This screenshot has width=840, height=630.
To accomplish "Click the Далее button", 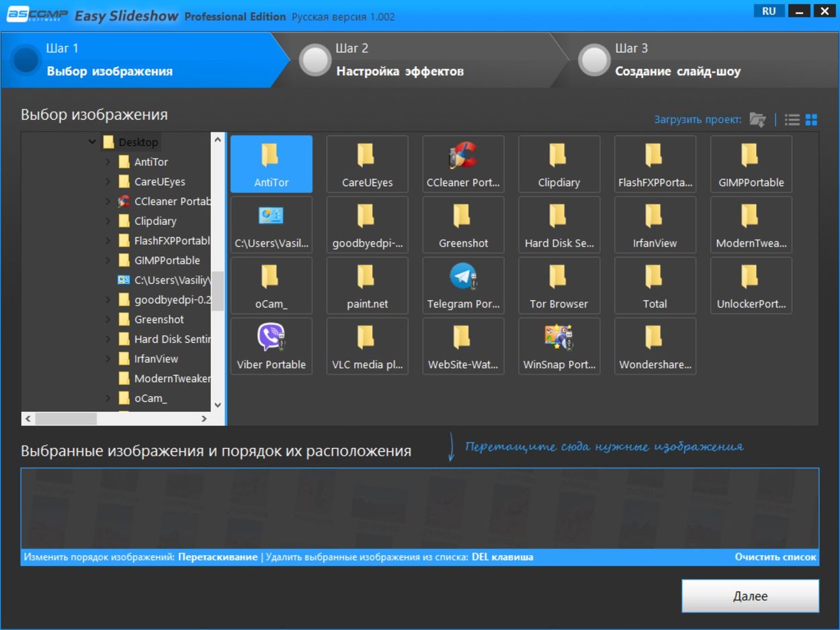I will [x=749, y=596].
